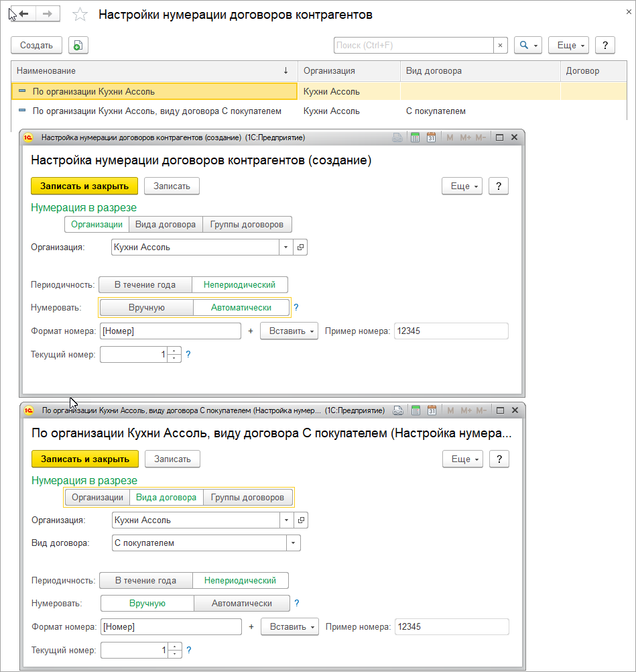The height and width of the screenshot is (672, 636).
Task: Click the copy-create icon next to Создать
Action: 78,45
